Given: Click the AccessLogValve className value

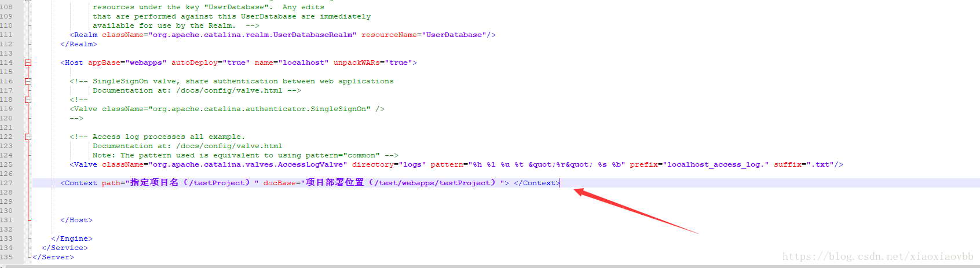Looking at the screenshot, I should pos(248,164).
